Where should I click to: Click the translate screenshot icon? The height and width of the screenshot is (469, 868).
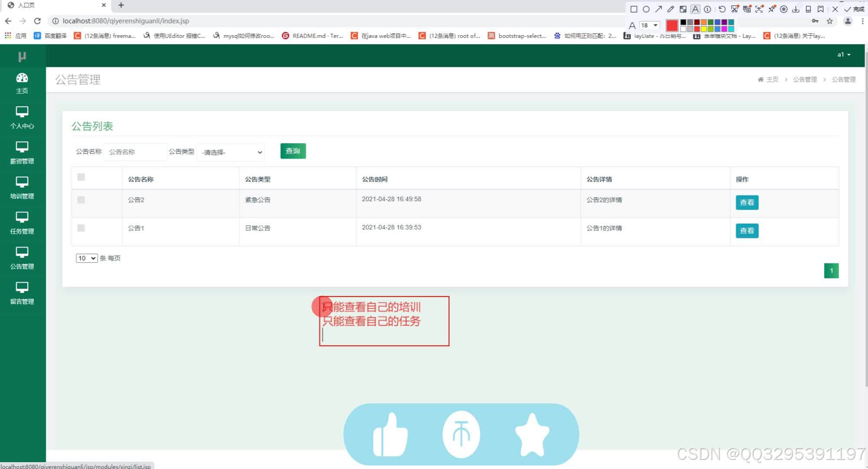click(x=747, y=9)
